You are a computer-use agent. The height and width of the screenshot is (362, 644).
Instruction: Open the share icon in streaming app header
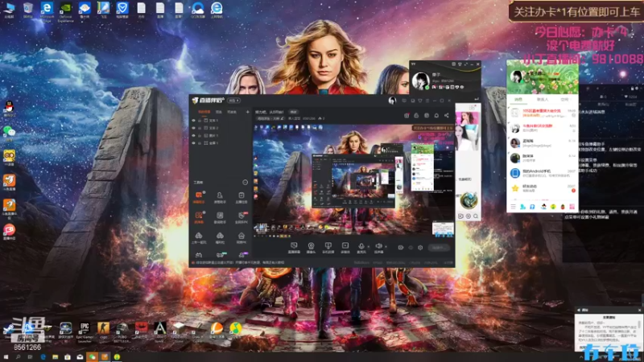447,116
